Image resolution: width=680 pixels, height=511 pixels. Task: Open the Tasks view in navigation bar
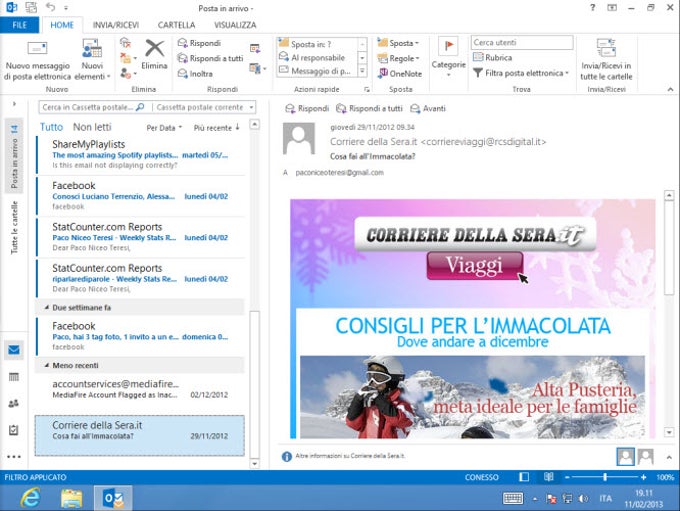point(14,430)
